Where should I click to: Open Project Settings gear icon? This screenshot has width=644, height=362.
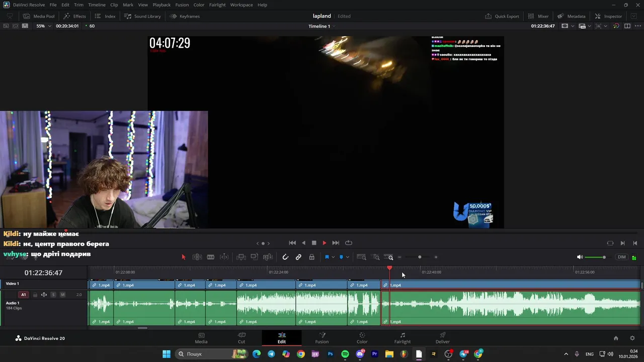[x=632, y=338]
